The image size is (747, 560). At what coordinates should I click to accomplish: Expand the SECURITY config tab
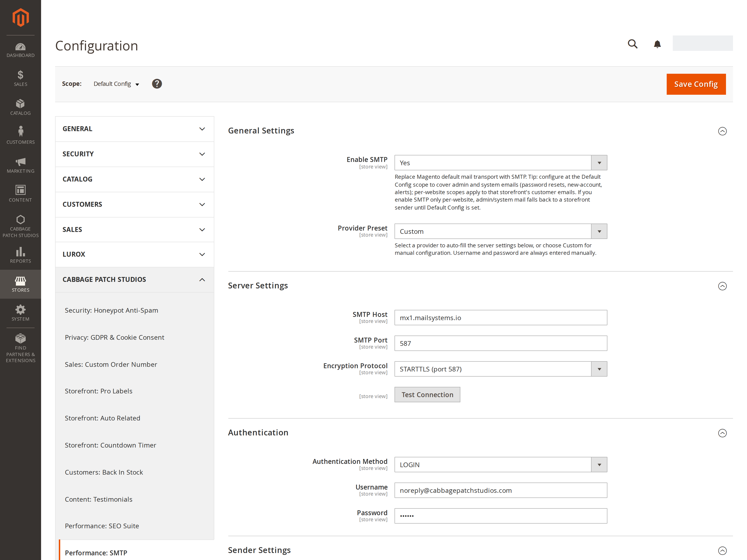click(134, 154)
